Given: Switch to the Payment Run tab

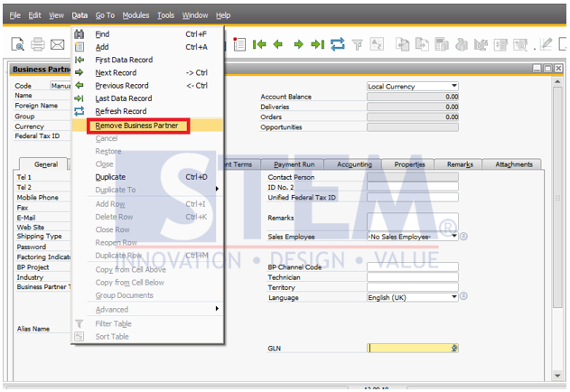Looking at the screenshot, I should (x=293, y=164).
